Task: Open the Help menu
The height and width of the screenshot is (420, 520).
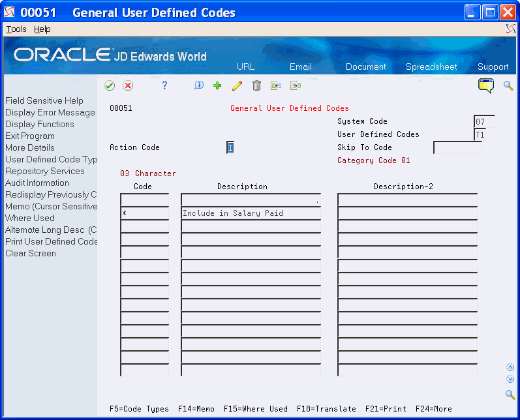Action: point(42,29)
